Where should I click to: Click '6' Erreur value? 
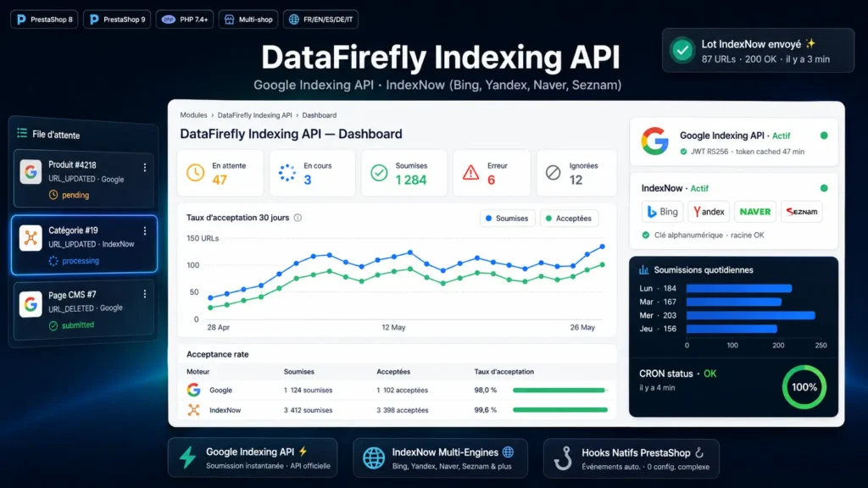tap(491, 180)
